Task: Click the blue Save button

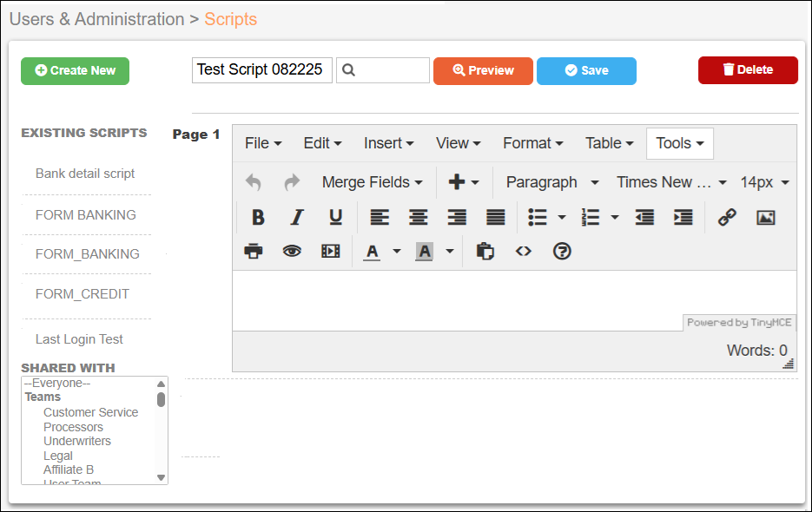Action: tap(586, 71)
